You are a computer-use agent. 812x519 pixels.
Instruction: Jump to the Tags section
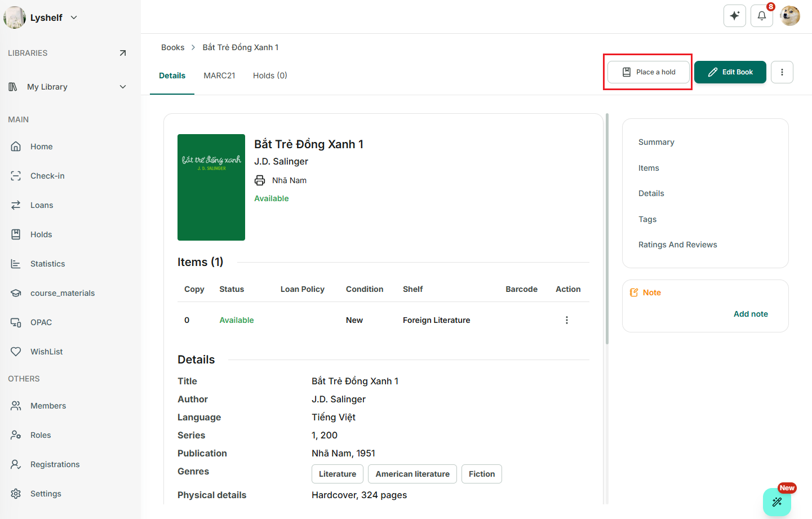pos(647,219)
